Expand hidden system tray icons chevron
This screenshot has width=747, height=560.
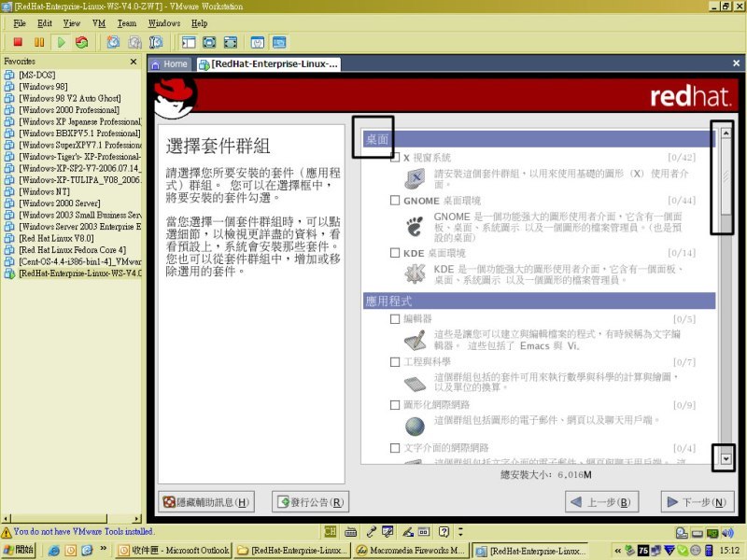coord(617,551)
